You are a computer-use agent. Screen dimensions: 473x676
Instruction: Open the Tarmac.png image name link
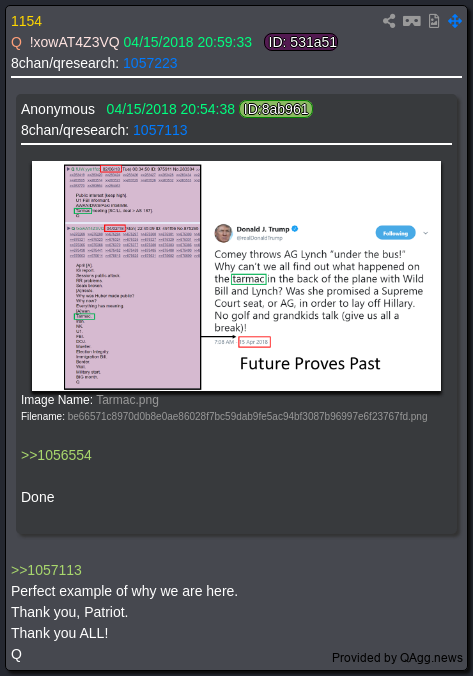128,400
